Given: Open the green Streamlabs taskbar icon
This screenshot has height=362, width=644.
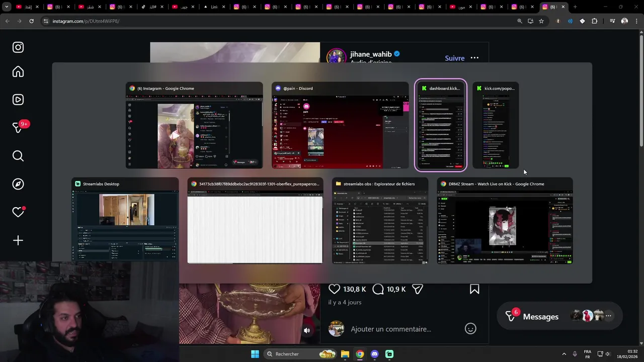Looking at the screenshot, I should coord(389,354).
